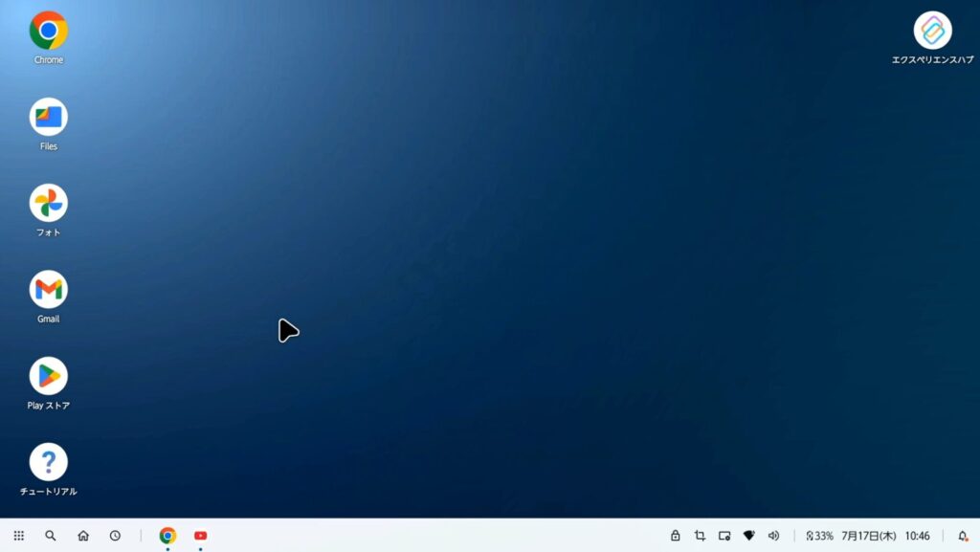Switch to YouTube in the taskbar
The height and width of the screenshot is (552, 980).
[x=200, y=536]
